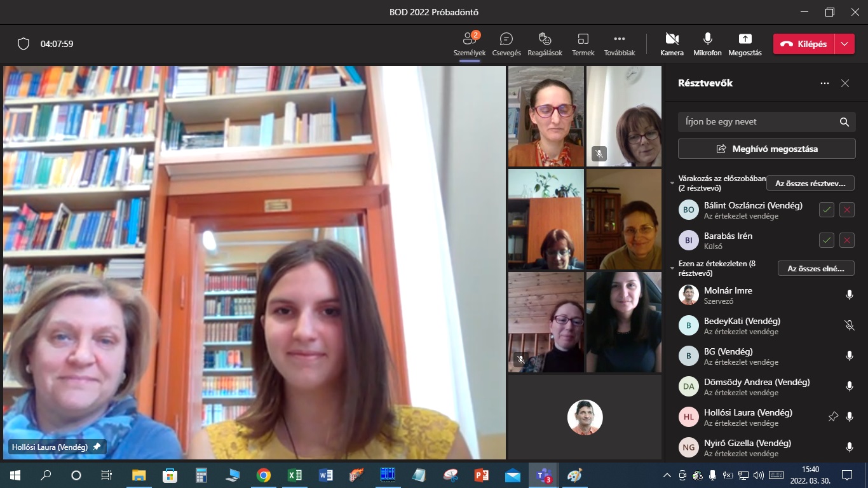Open the Calculator from the taskbar
Image resolution: width=868 pixels, height=488 pixels.
click(201, 475)
